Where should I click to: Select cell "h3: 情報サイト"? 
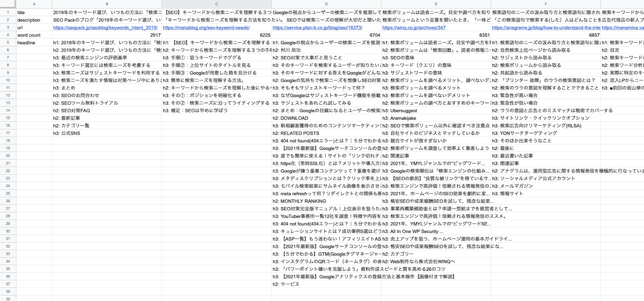click(x=546, y=193)
